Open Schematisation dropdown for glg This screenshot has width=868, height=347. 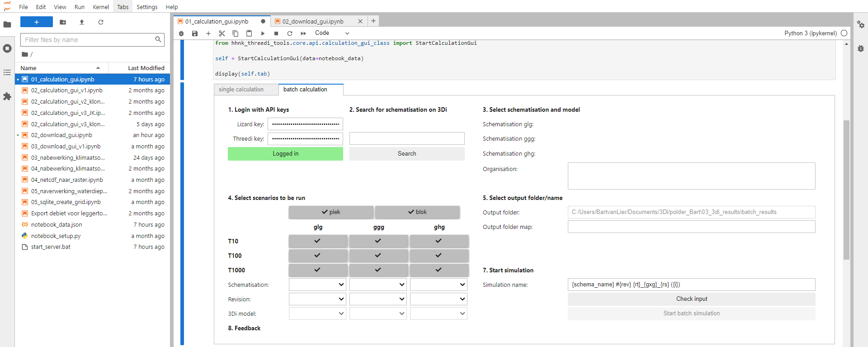(x=317, y=285)
